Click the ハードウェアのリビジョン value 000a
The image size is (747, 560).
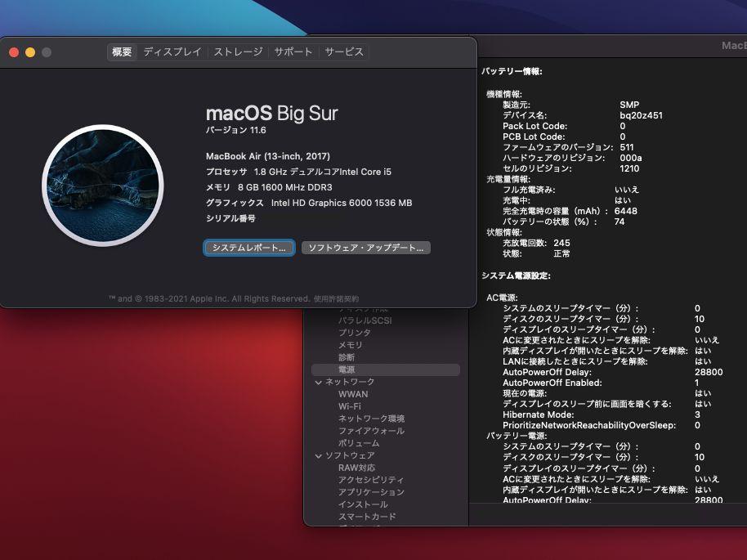point(631,158)
